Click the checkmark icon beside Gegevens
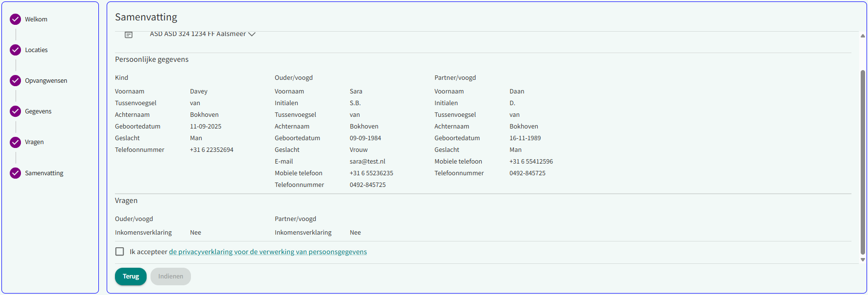The width and height of the screenshot is (868, 295). pos(16,111)
